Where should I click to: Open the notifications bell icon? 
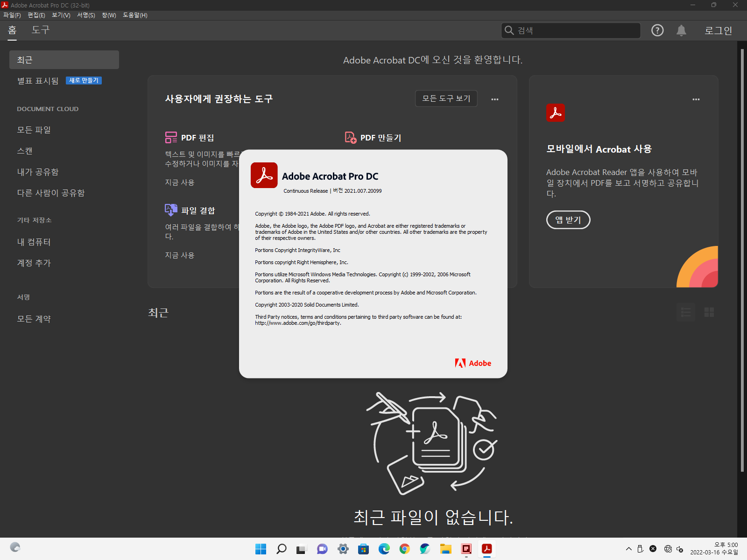pos(681,30)
